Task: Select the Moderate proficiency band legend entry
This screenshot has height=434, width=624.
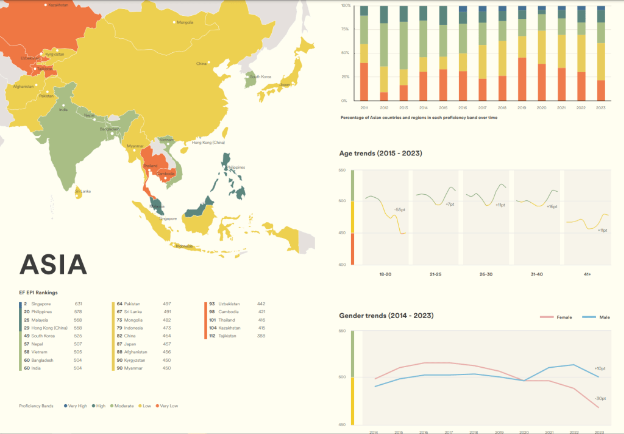Action: [118, 406]
